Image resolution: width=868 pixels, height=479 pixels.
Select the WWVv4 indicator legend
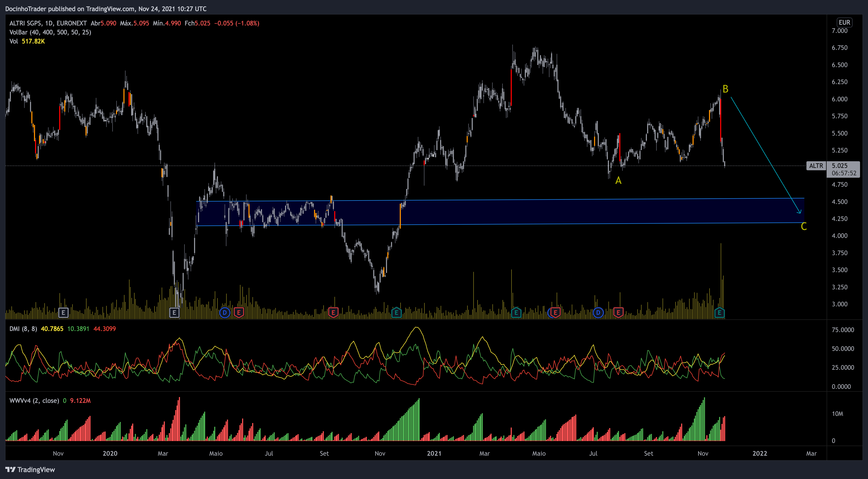coord(34,400)
